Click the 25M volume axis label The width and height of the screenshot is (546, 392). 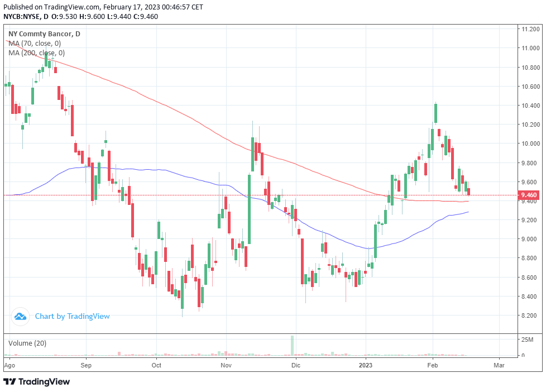(x=527, y=340)
